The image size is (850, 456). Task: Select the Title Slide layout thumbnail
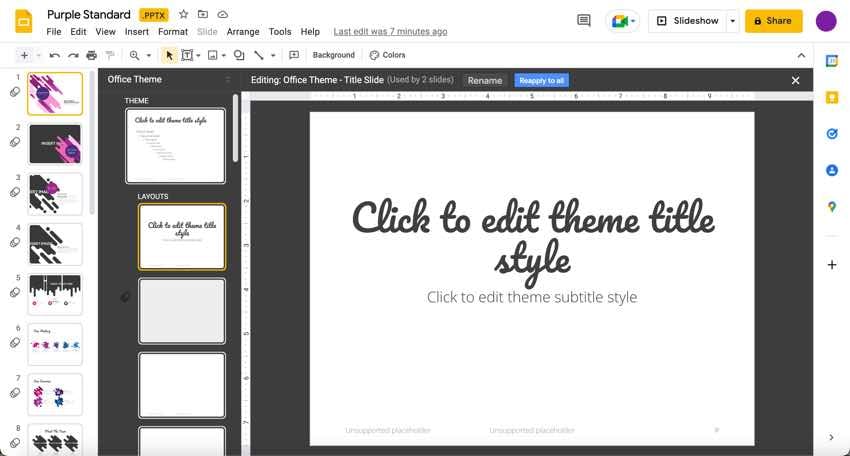pyautogui.click(x=182, y=237)
